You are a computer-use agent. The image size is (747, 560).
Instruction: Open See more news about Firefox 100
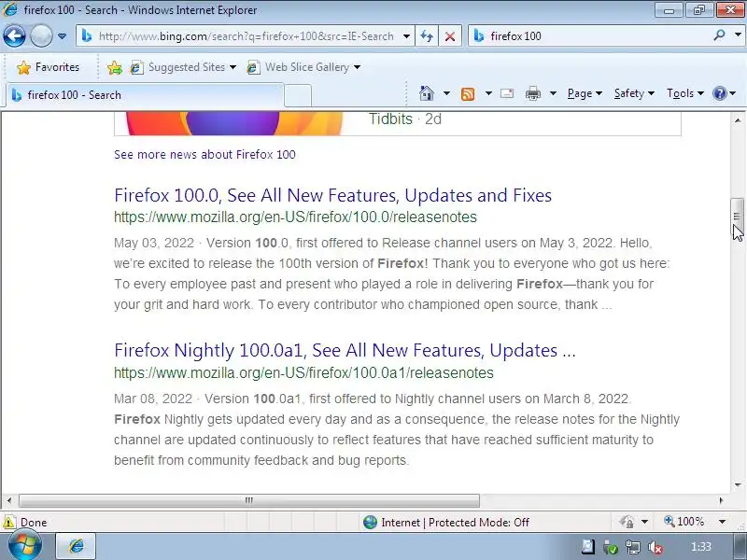204,155
